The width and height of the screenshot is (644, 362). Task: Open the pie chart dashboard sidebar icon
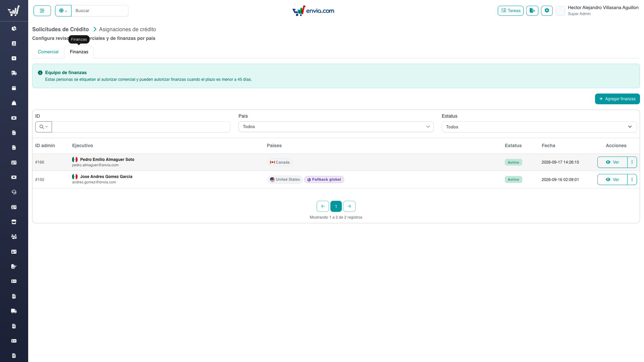pos(14,28)
